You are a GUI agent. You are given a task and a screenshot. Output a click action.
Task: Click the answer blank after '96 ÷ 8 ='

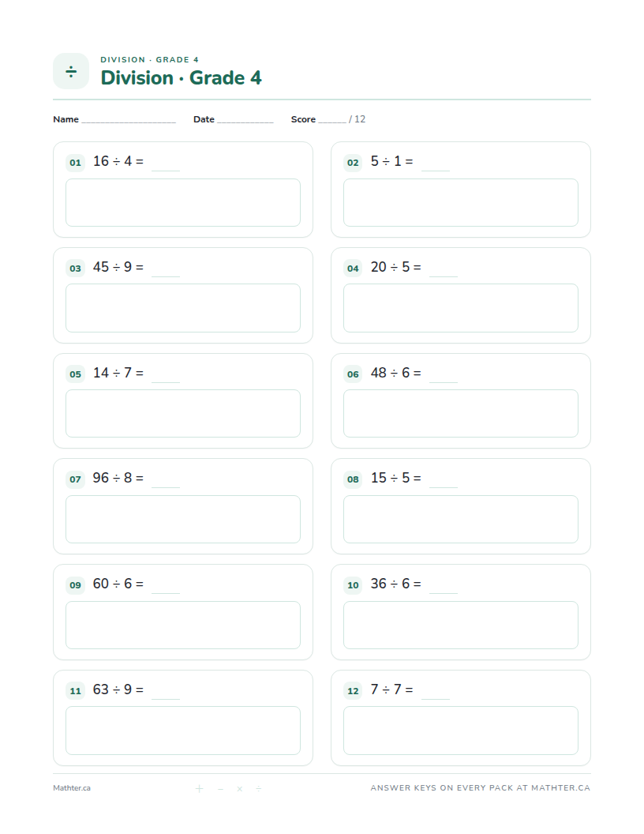166,487
